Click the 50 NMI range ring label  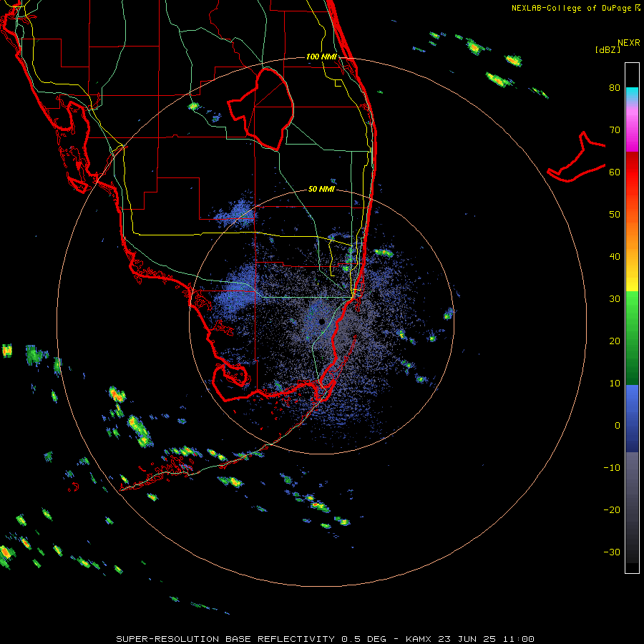(321, 190)
